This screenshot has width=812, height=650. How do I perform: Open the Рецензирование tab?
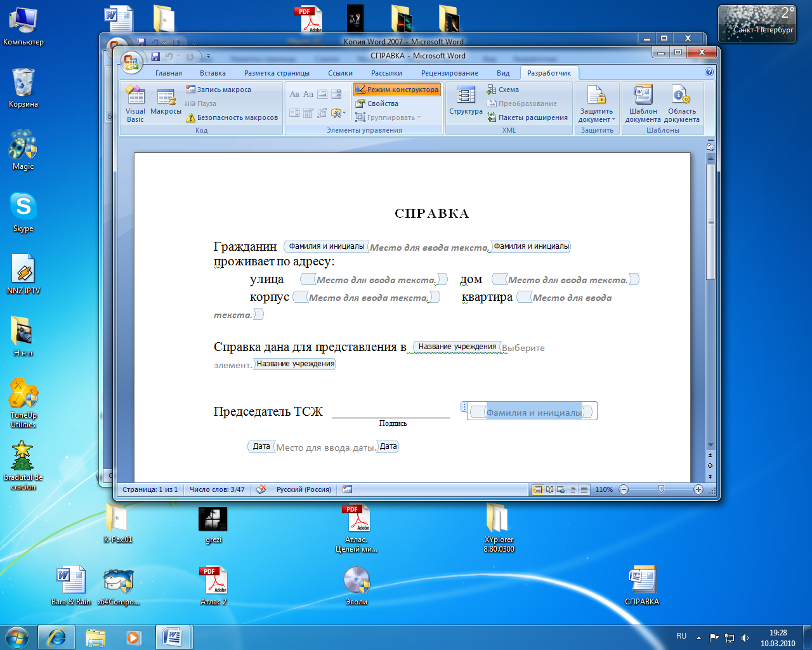point(450,73)
